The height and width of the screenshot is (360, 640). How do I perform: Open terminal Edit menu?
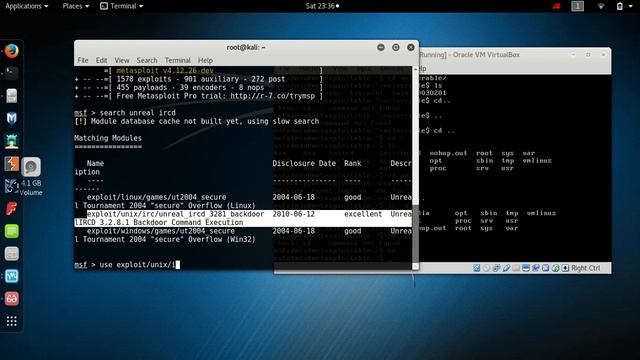(x=101, y=60)
